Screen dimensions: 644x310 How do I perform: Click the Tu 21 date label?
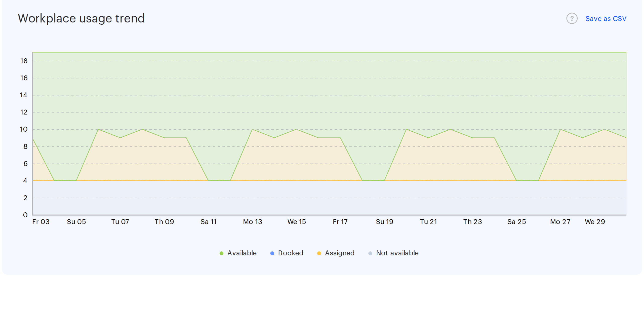pyautogui.click(x=428, y=222)
